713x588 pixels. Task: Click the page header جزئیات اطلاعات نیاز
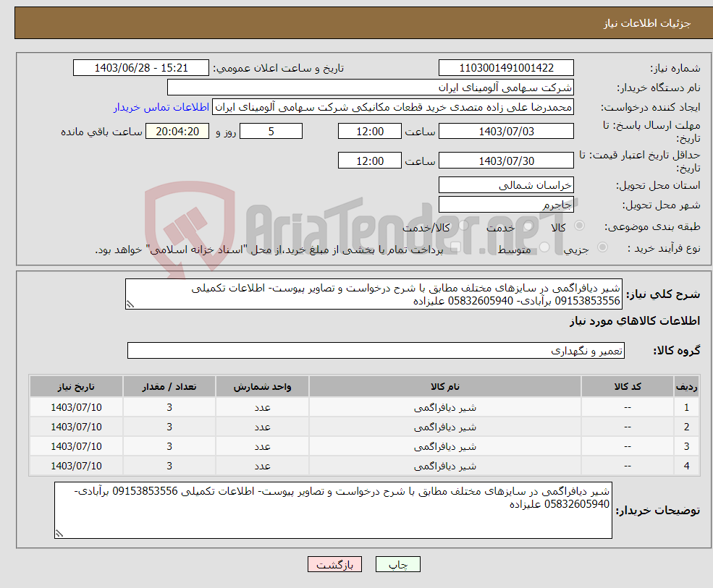647,23
